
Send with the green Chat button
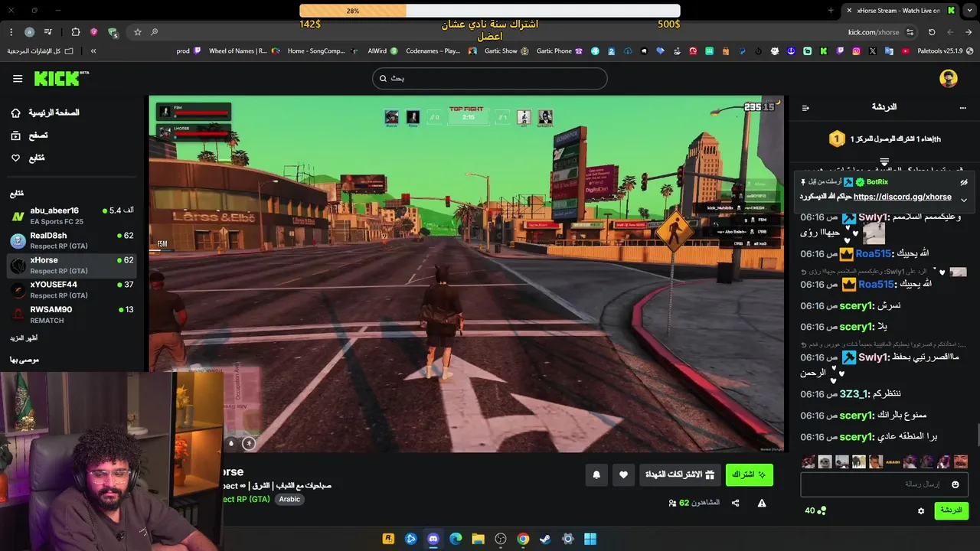(x=951, y=510)
